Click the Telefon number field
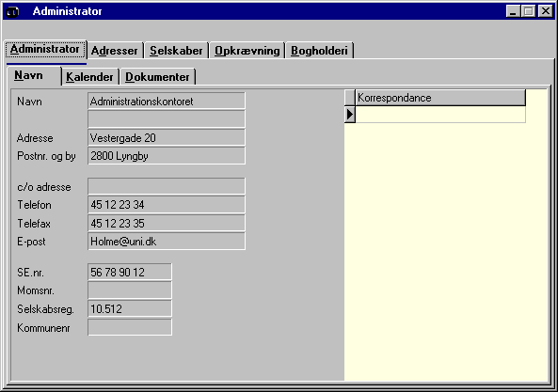558x392 pixels. (167, 204)
